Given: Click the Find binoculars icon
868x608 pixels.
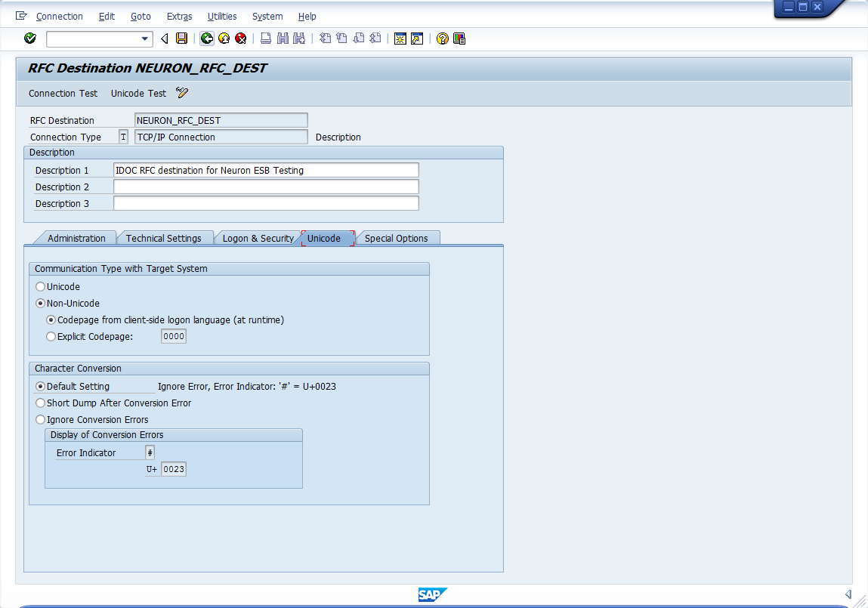Looking at the screenshot, I should tap(283, 39).
